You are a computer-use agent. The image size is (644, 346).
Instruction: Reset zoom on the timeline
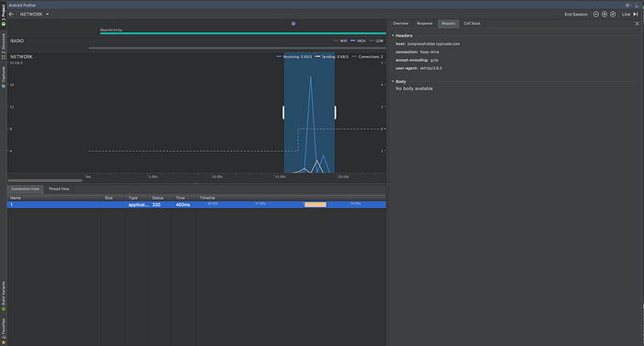pos(613,14)
